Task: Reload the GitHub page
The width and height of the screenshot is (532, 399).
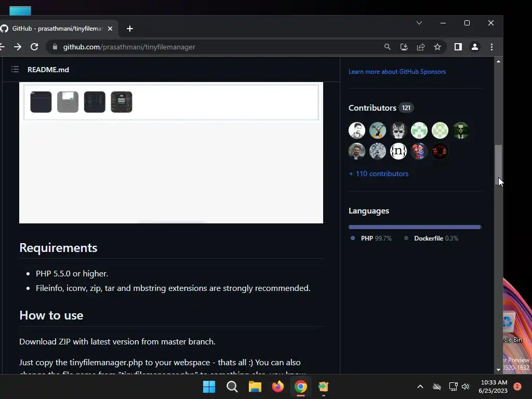Action: (x=34, y=47)
